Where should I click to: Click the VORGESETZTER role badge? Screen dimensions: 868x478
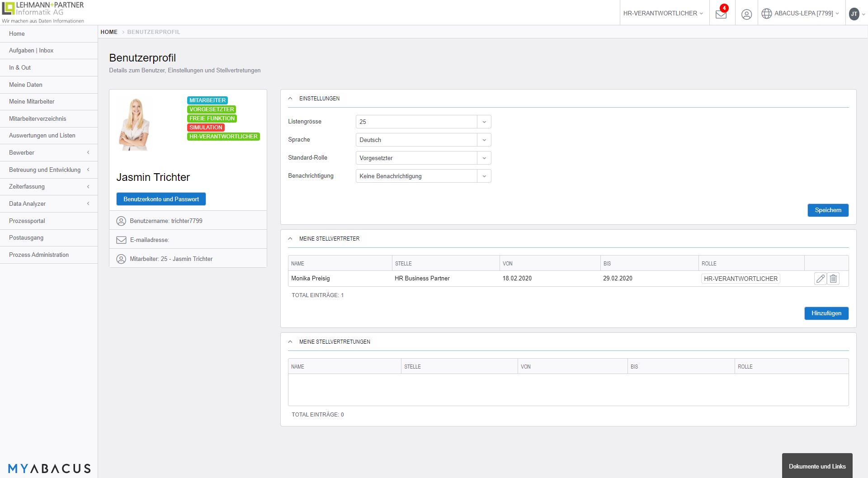[212, 109]
